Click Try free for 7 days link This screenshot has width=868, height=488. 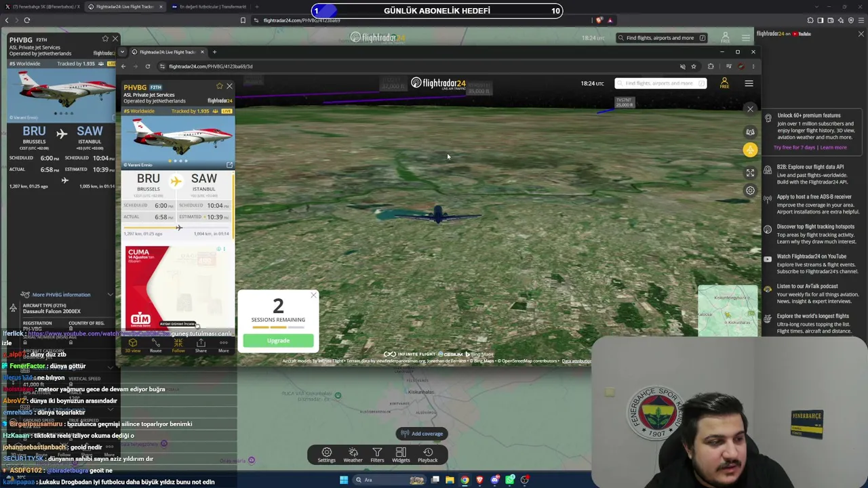794,148
